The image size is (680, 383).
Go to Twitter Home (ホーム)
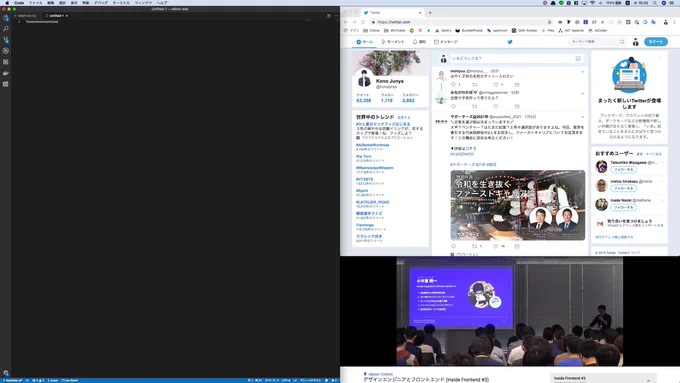pos(364,42)
